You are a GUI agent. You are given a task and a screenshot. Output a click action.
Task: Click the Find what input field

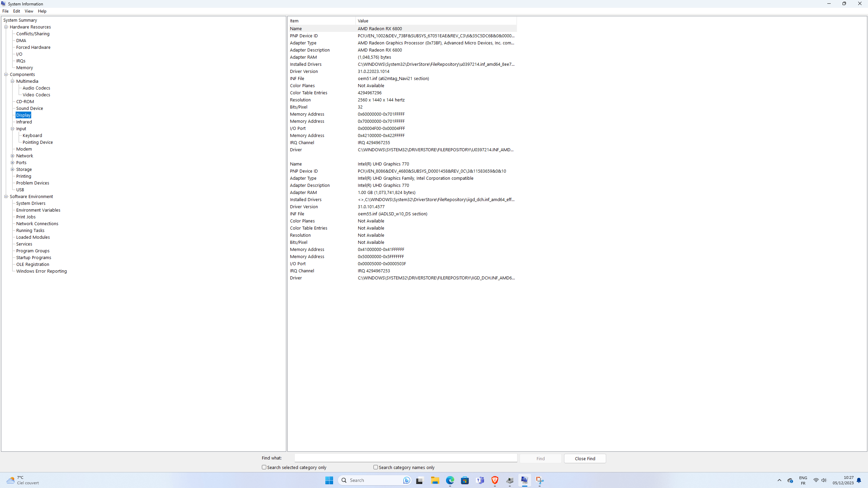pyautogui.click(x=407, y=458)
